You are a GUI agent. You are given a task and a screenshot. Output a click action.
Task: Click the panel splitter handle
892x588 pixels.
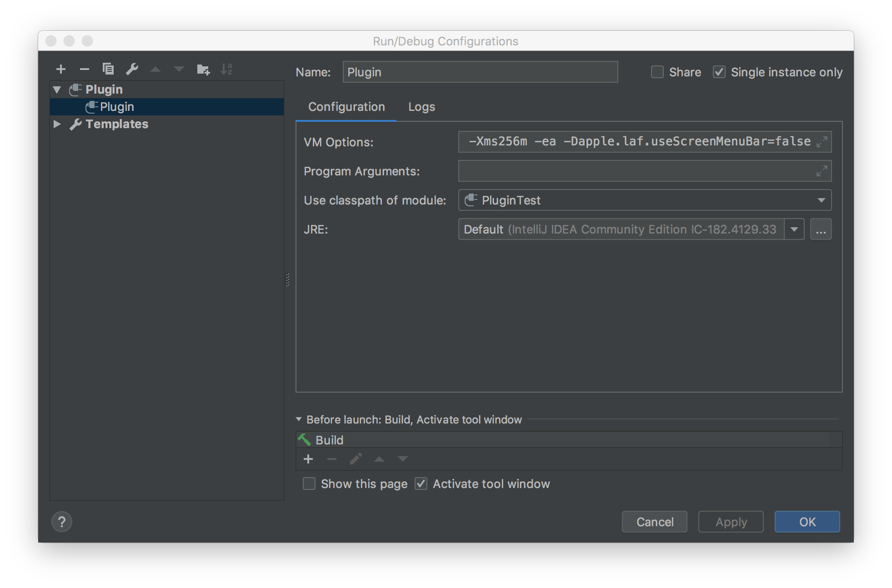[x=287, y=279]
